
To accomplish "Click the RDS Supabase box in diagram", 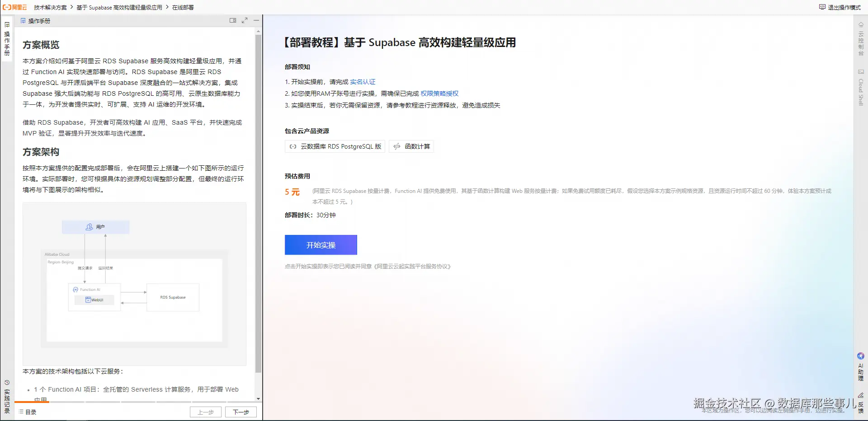I will 173,297.
